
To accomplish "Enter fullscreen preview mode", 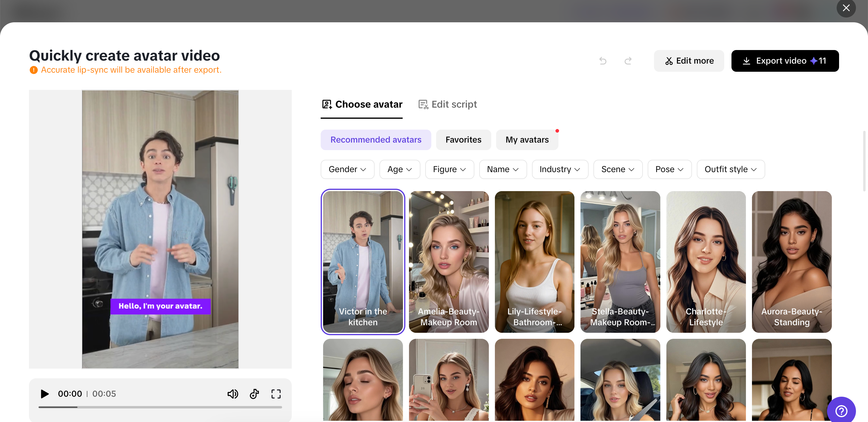I will click(x=276, y=394).
